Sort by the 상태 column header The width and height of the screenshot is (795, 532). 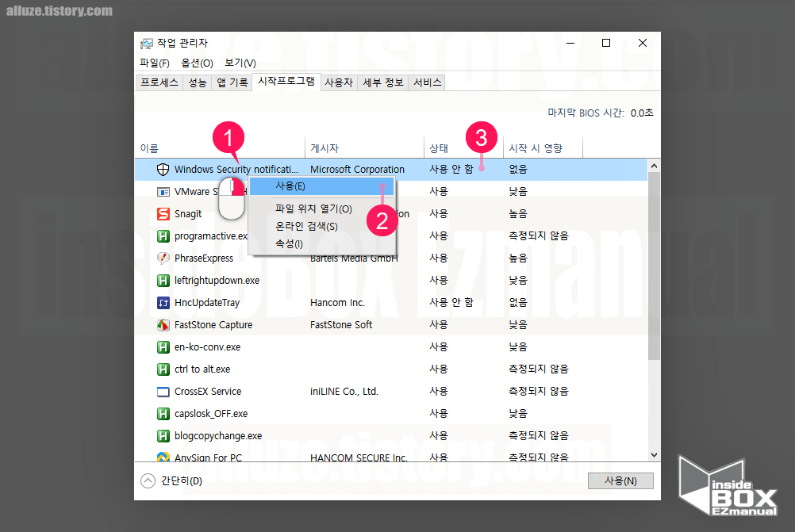(463, 148)
